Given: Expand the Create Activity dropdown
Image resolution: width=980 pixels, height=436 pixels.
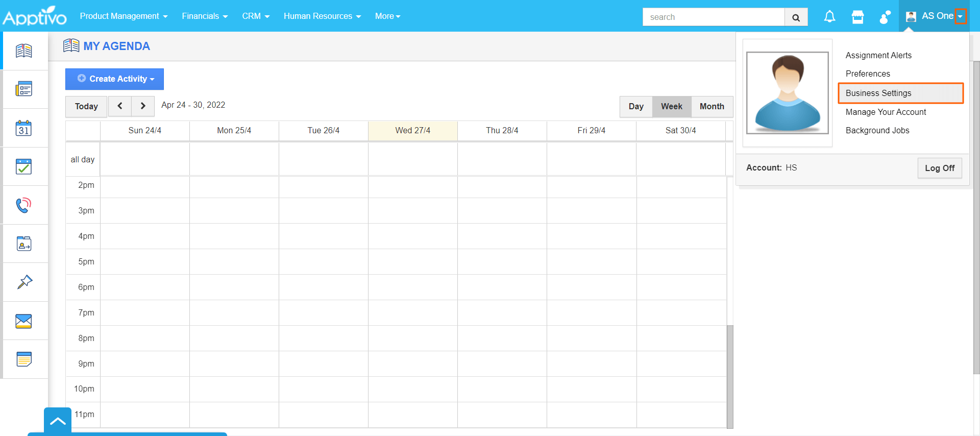Looking at the screenshot, I should (115, 79).
